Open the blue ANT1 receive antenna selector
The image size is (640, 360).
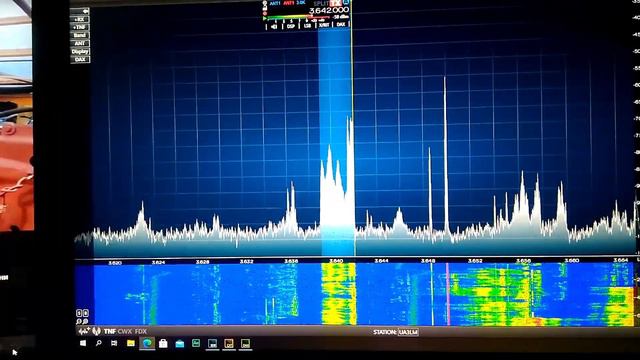(275, 3)
